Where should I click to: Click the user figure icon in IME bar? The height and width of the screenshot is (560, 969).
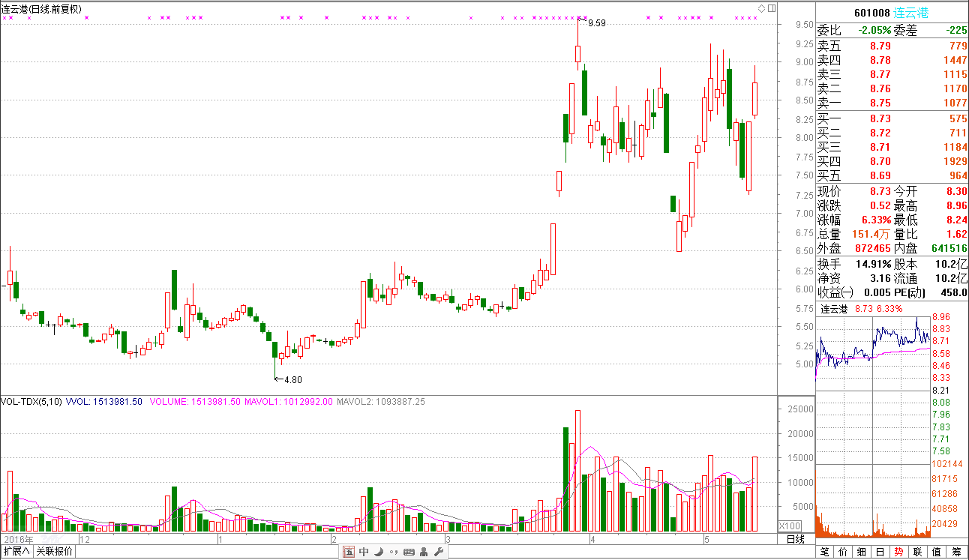coord(424,553)
